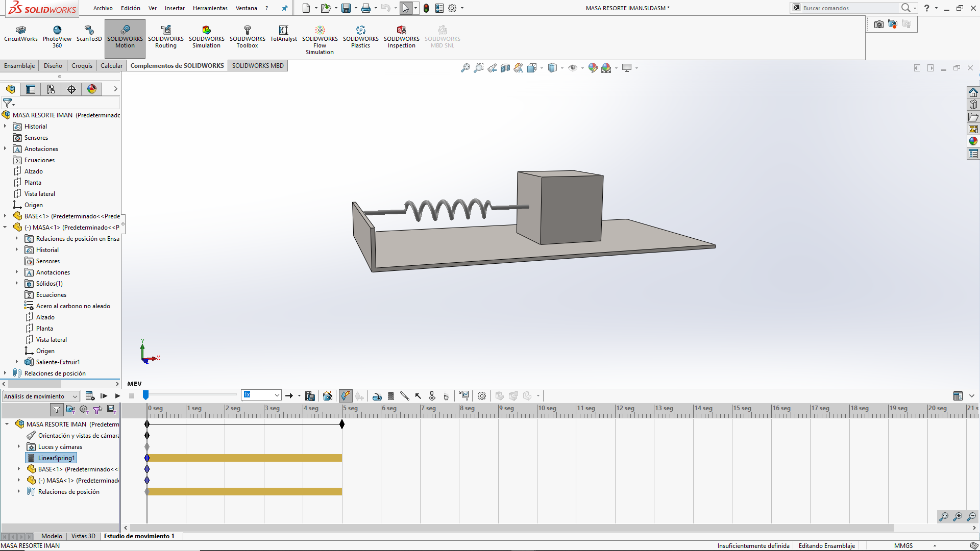Save animation icon in motion toolbar

[310, 396]
